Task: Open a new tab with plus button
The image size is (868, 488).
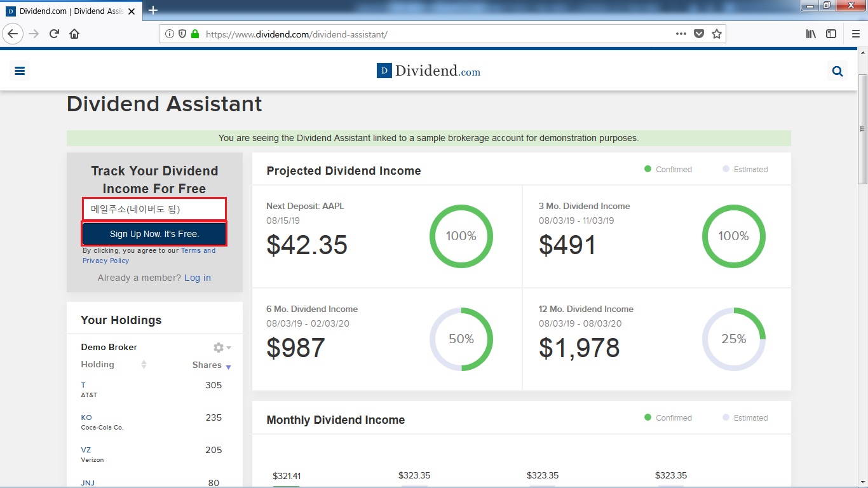Action: pos(153,10)
